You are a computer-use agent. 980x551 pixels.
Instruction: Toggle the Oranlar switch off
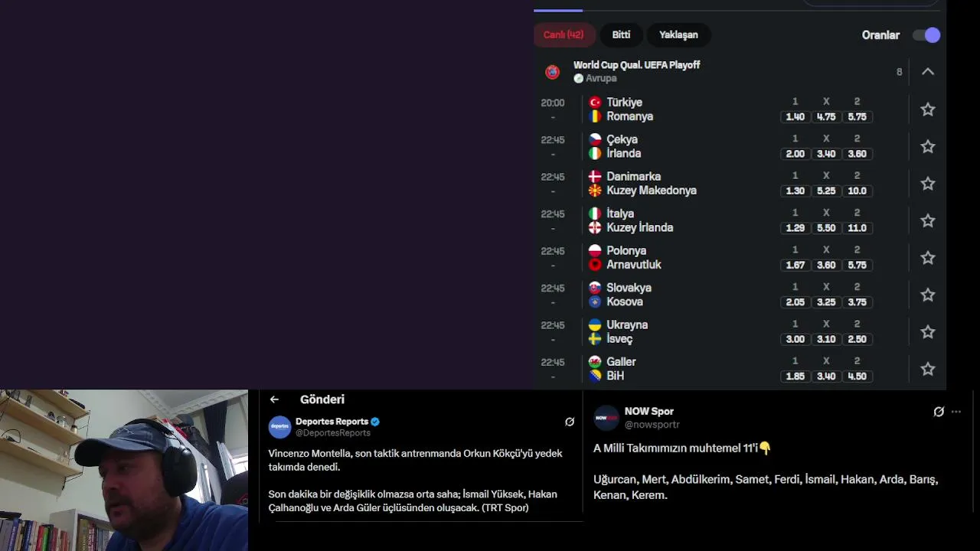[926, 35]
